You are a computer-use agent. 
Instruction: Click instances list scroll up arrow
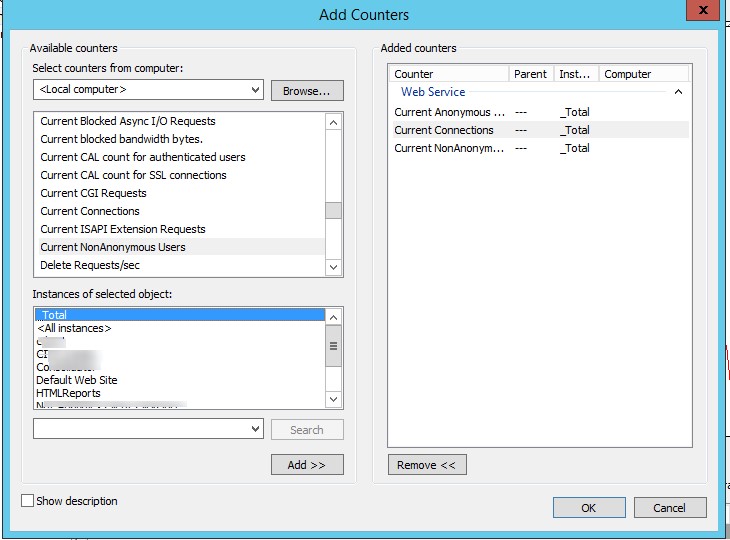click(x=333, y=317)
